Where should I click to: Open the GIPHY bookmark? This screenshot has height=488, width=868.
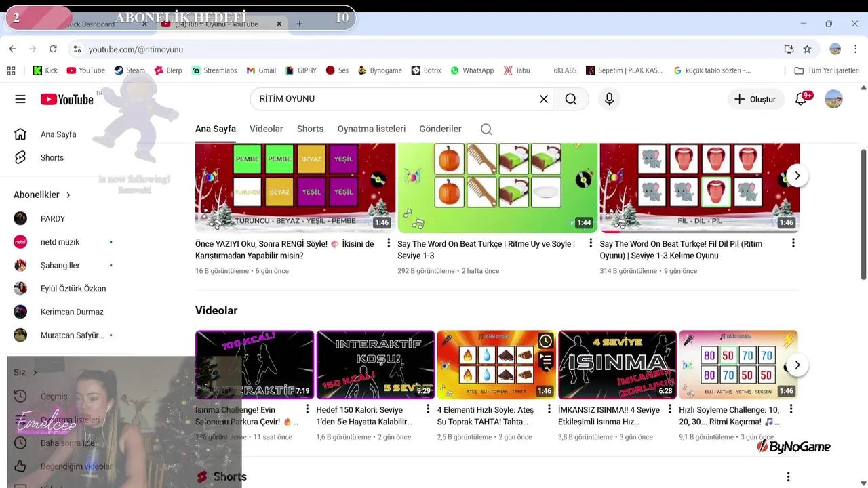[301, 70]
